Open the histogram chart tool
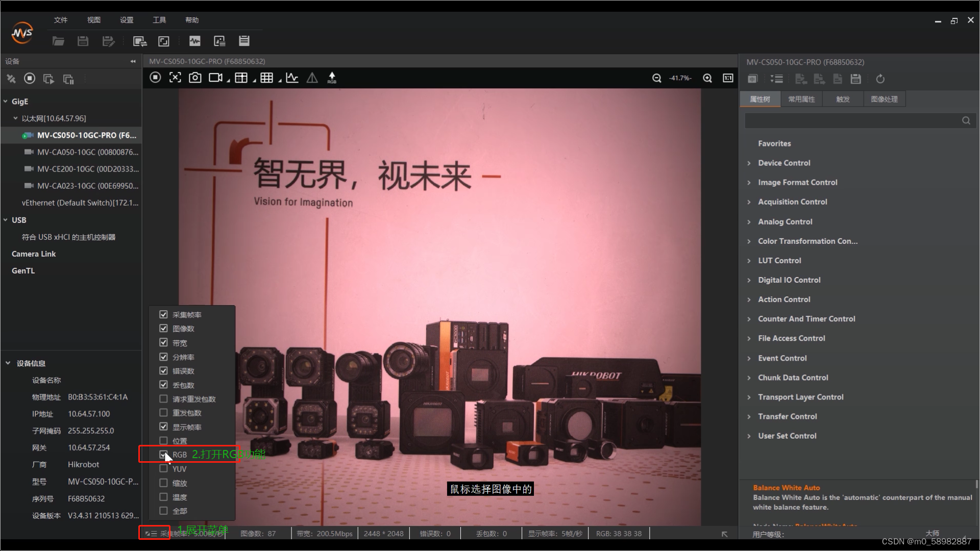Screen dimensions: 980x551 coord(292,78)
